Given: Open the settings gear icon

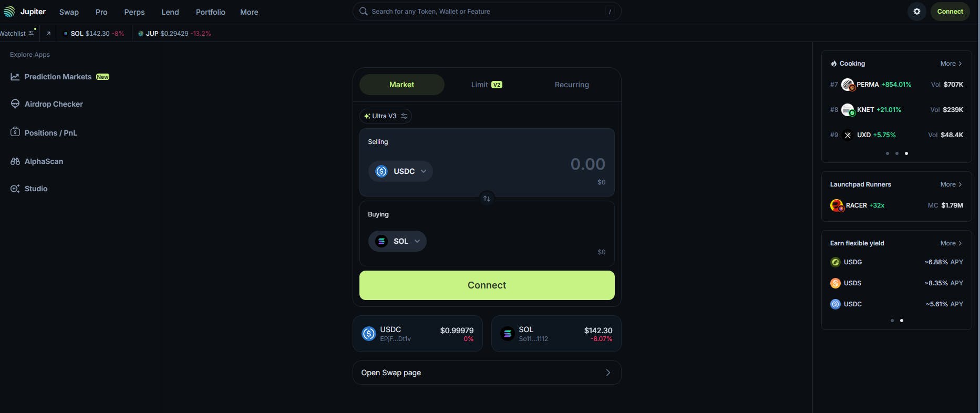Looking at the screenshot, I should 917,12.
